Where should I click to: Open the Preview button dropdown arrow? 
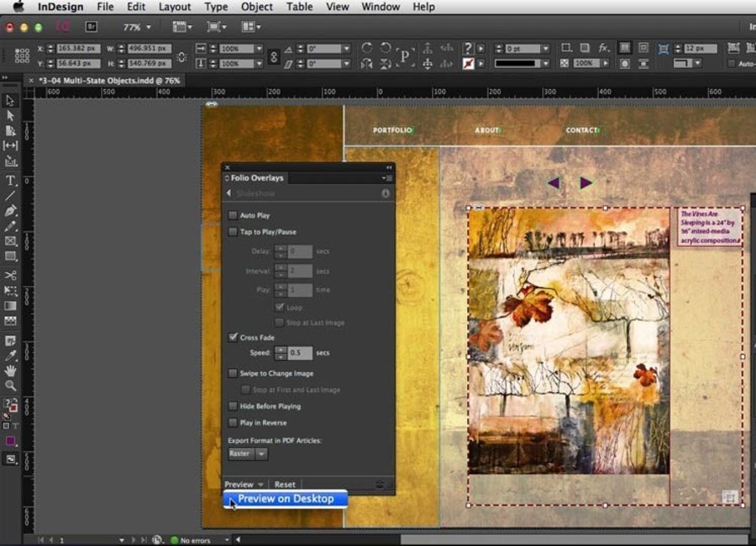pyautogui.click(x=260, y=485)
